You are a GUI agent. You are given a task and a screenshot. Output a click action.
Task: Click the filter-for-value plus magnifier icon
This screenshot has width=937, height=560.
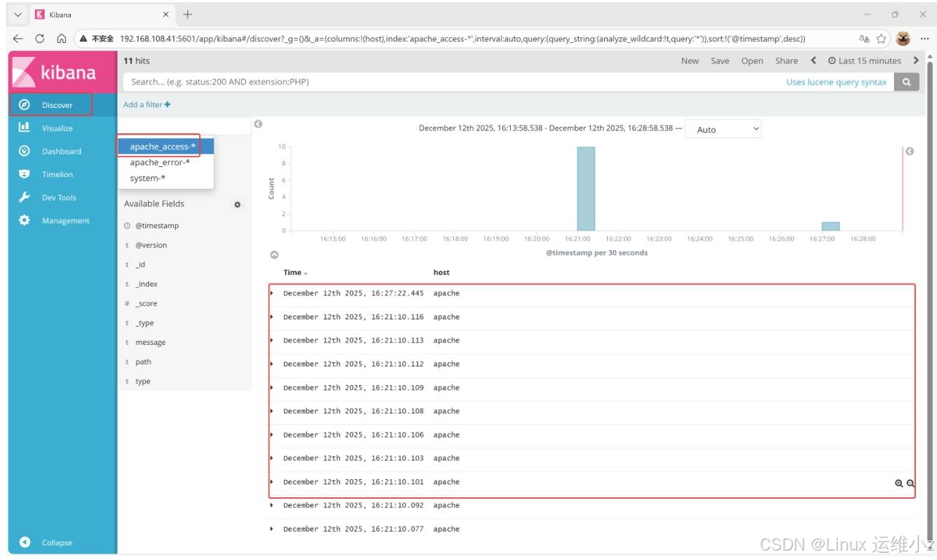pyautogui.click(x=899, y=483)
